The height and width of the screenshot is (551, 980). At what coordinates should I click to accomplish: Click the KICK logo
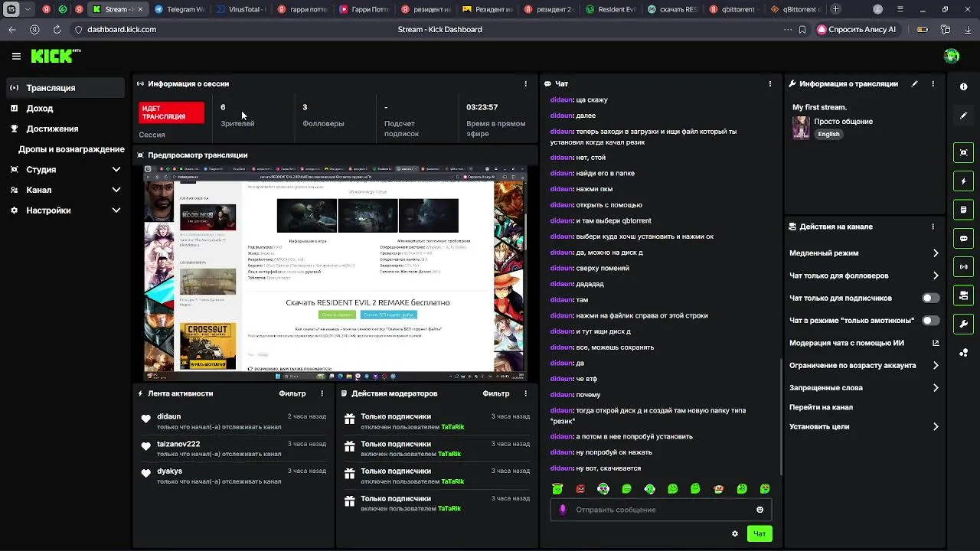pos(55,56)
